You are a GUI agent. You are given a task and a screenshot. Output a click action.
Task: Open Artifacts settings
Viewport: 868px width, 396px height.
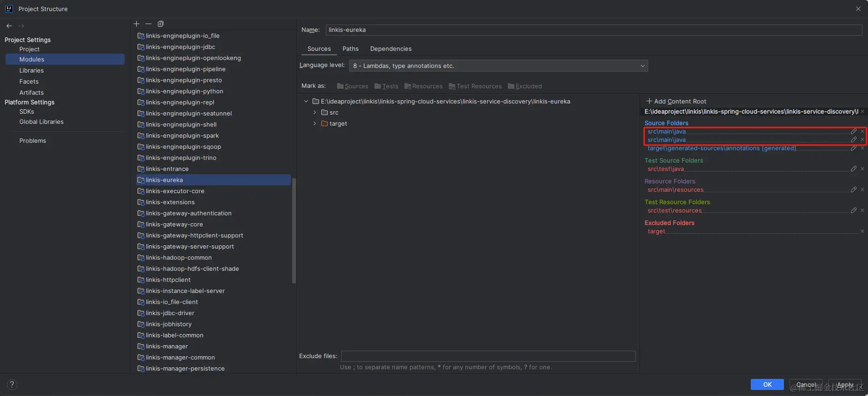click(31, 92)
